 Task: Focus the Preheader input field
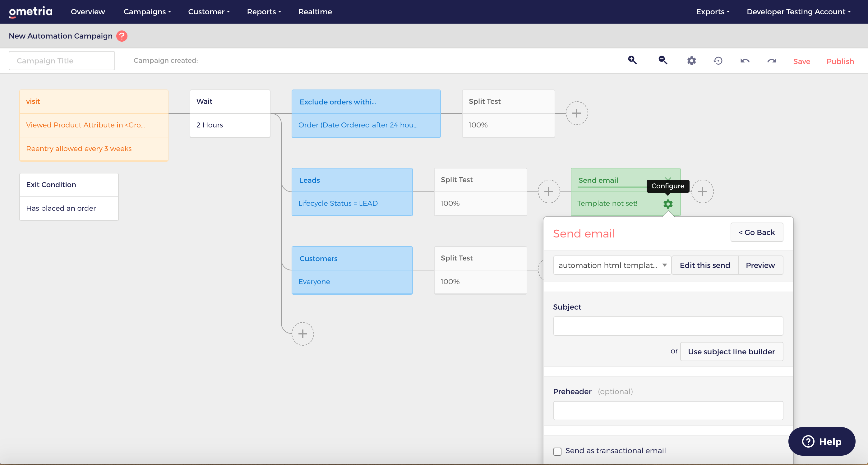668,410
